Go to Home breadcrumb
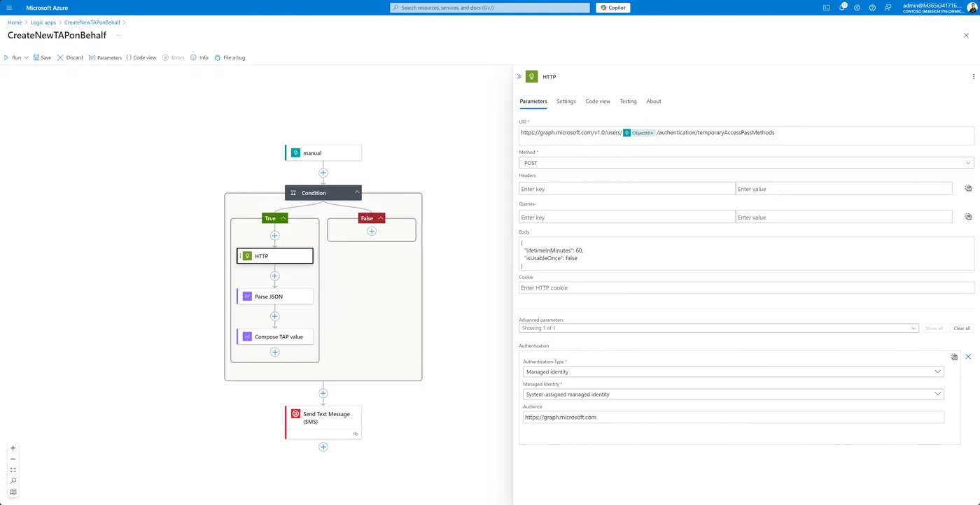 [15, 22]
